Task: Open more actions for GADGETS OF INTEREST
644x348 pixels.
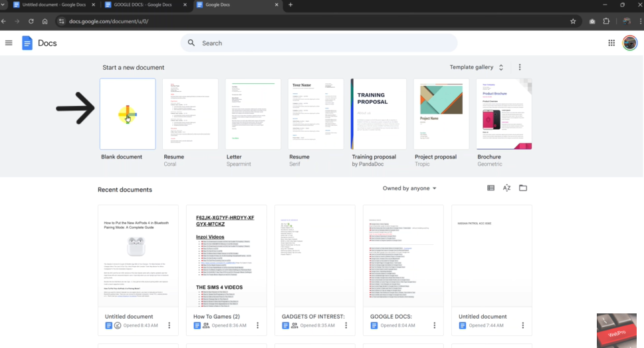Action: pos(346,325)
